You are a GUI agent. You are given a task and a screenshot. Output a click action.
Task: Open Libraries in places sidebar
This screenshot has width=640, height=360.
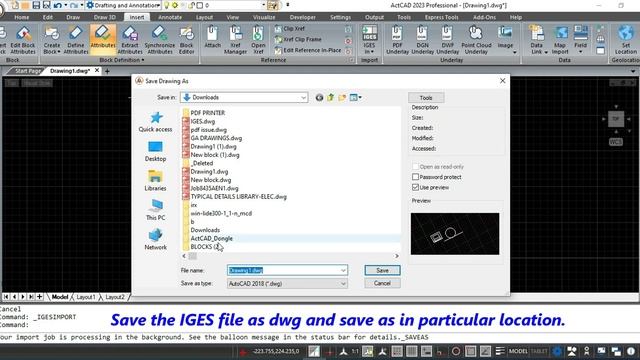pos(156,181)
